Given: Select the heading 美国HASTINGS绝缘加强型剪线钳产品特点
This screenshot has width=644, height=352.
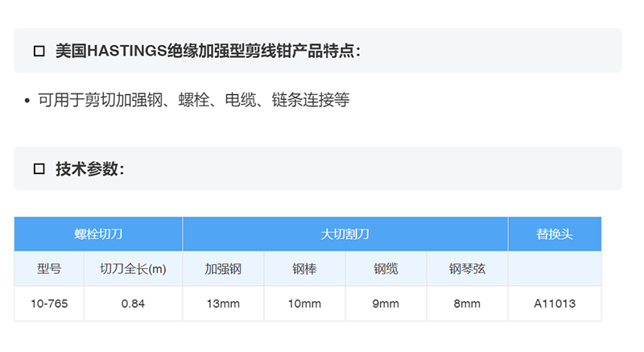Looking at the screenshot, I should coord(208,51).
